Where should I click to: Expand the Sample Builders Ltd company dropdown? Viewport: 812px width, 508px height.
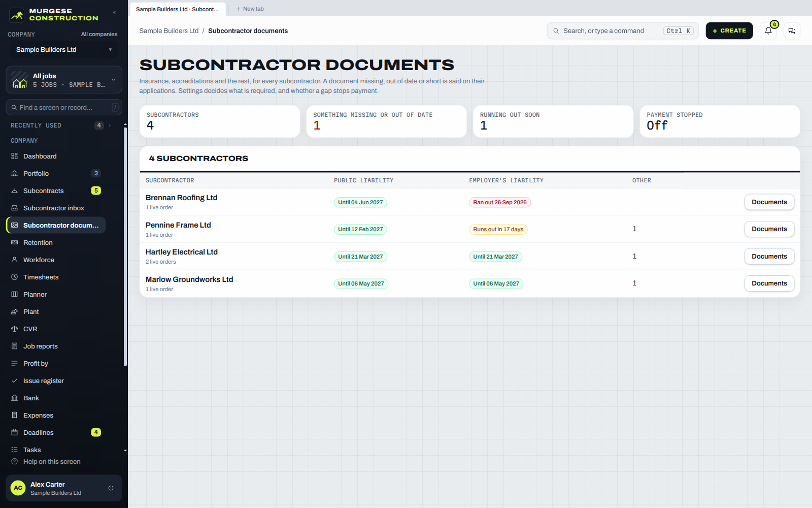click(64, 49)
